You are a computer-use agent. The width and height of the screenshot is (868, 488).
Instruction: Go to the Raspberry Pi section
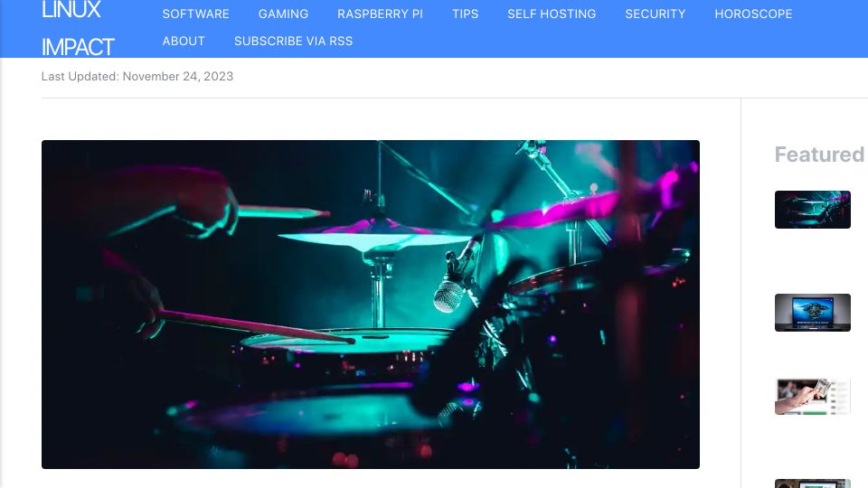pyautogui.click(x=380, y=14)
